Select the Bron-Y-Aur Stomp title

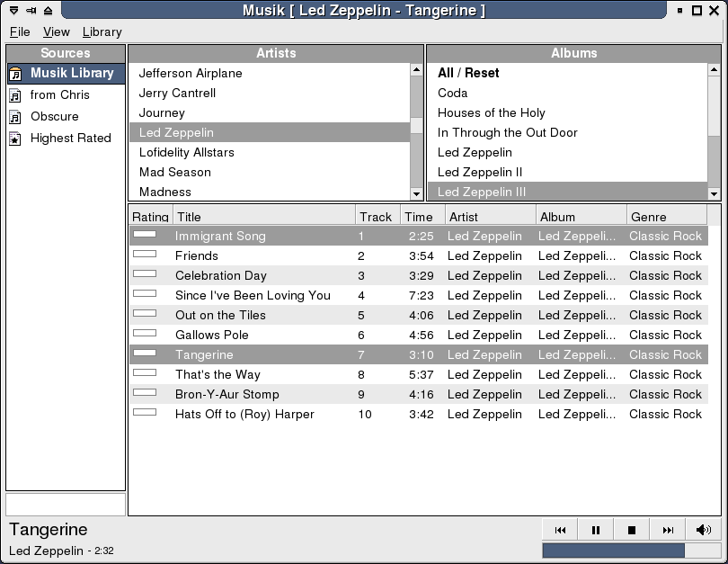pos(227,394)
